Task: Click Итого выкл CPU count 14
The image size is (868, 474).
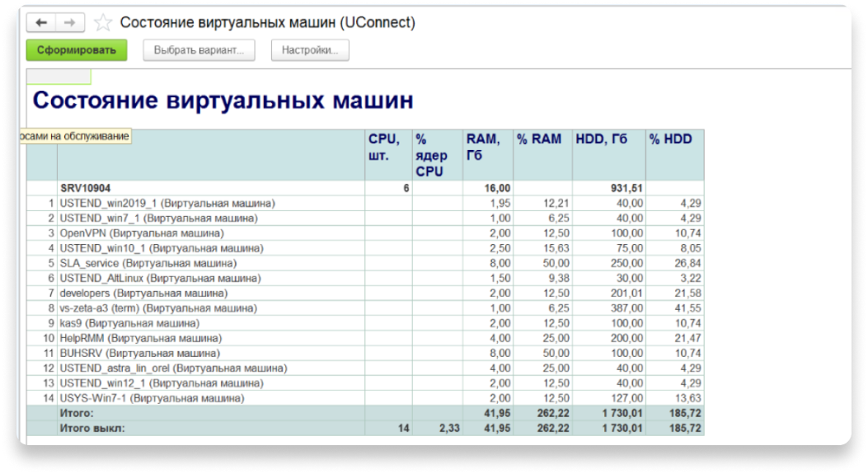Action: 404,428
